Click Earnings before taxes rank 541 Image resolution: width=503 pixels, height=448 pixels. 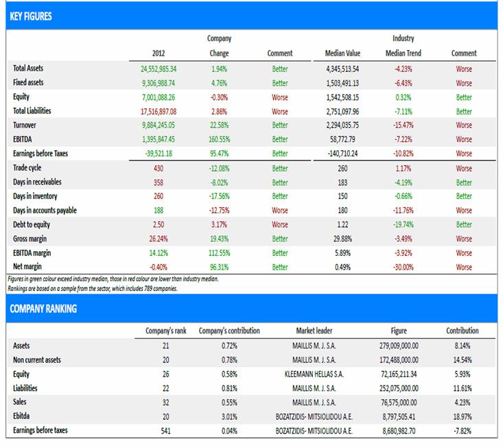[165, 431]
